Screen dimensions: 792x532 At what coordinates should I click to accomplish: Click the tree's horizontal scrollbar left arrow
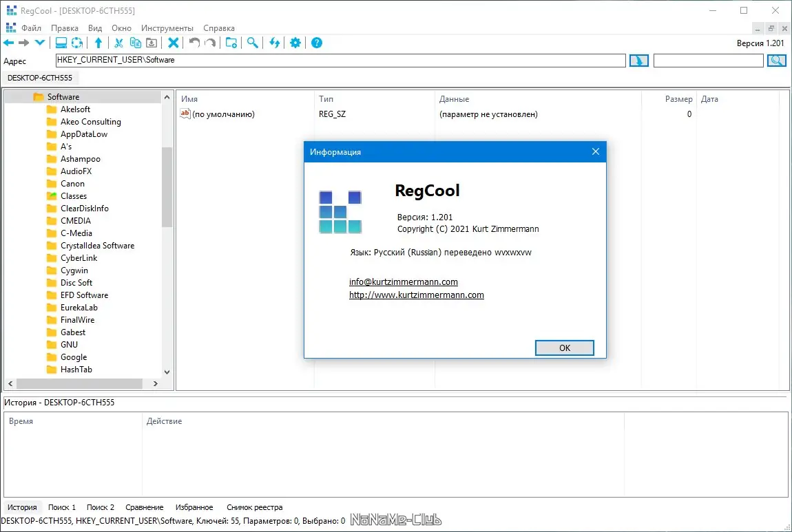point(10,383)
